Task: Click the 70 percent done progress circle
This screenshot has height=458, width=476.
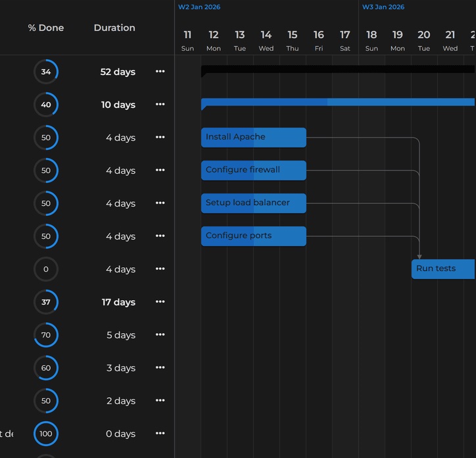Action: (x=46, y=335)
